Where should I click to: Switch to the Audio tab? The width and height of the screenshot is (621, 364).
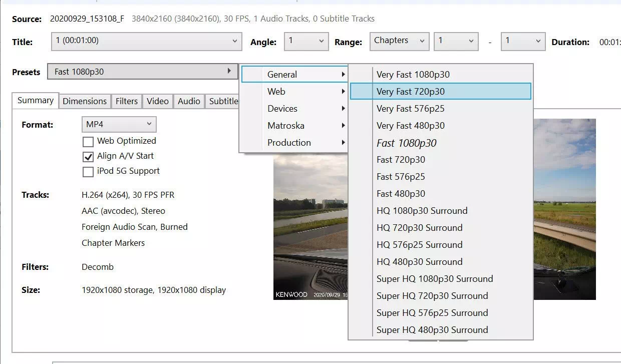click(x=189, y=101)
